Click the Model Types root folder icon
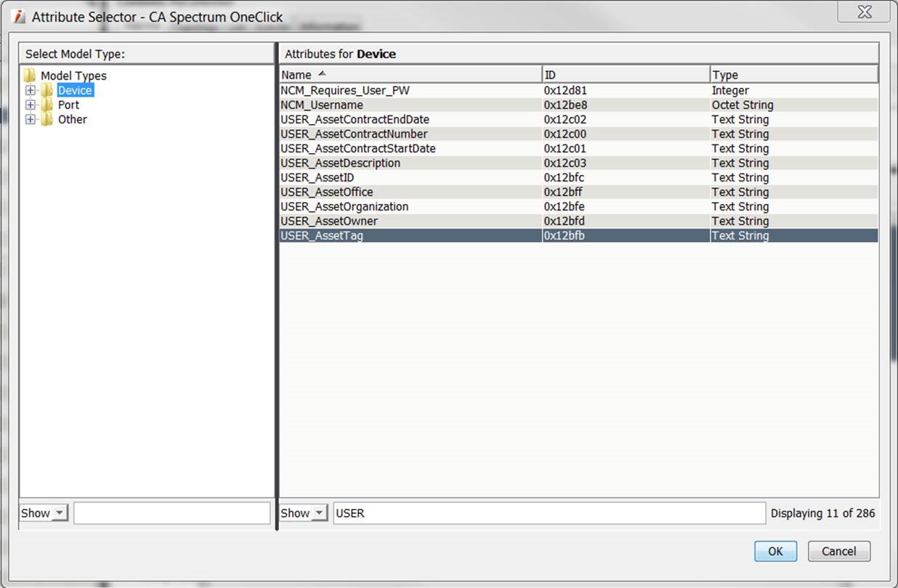Screen dimensions: 898x588 [x=30, y=75]
